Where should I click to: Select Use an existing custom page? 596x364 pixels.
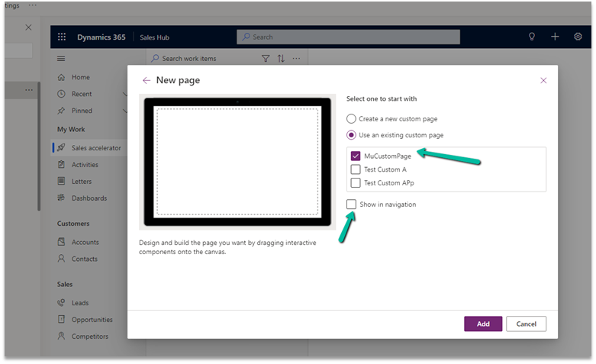pyautogui.click(x=351, y=135)
